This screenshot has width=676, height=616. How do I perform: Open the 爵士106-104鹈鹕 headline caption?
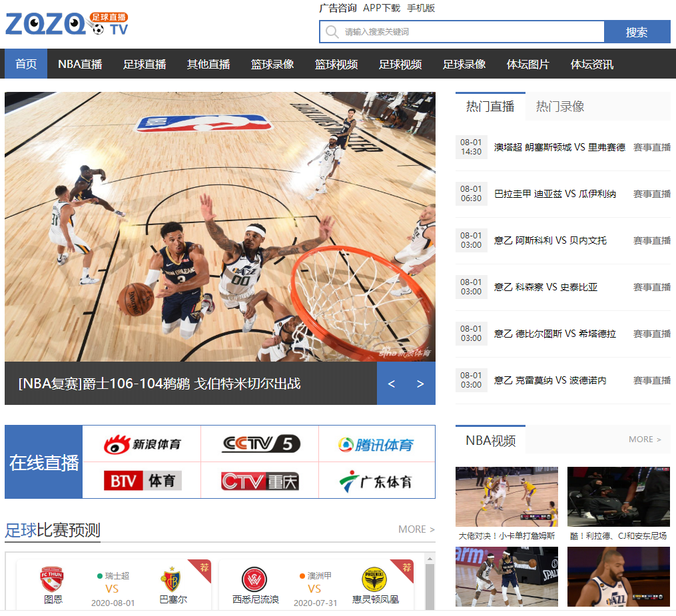[160, 384]
